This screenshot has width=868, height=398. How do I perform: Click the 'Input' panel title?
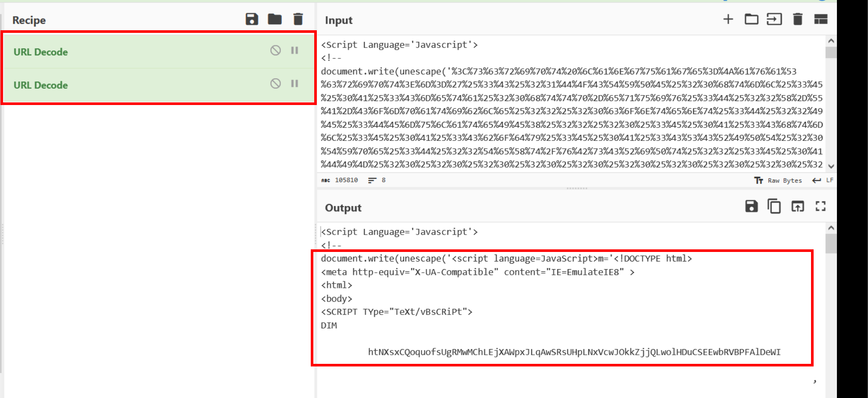[x=339, y=20]
